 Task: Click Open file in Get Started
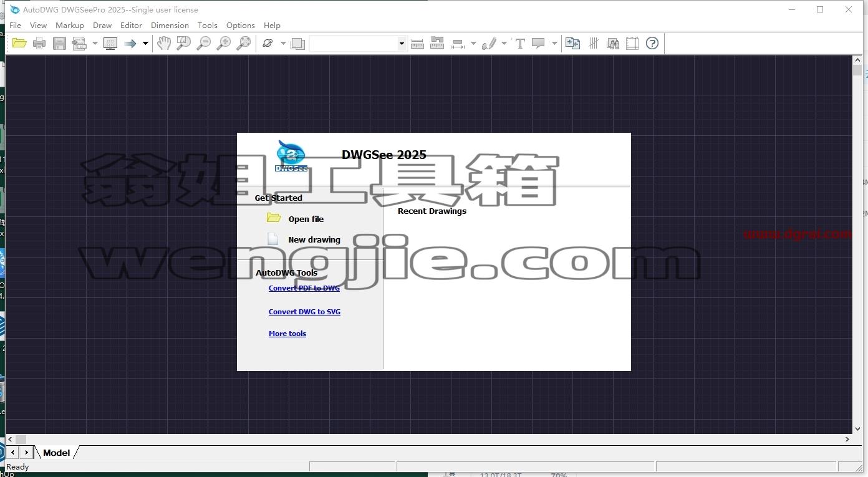(306, 219)
